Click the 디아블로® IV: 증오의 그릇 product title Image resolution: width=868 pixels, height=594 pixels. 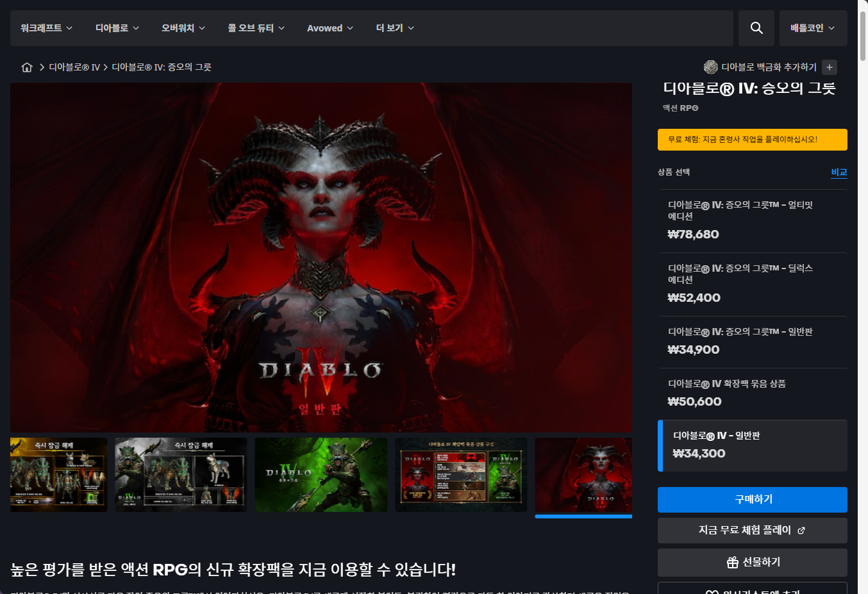pos(749,88)
